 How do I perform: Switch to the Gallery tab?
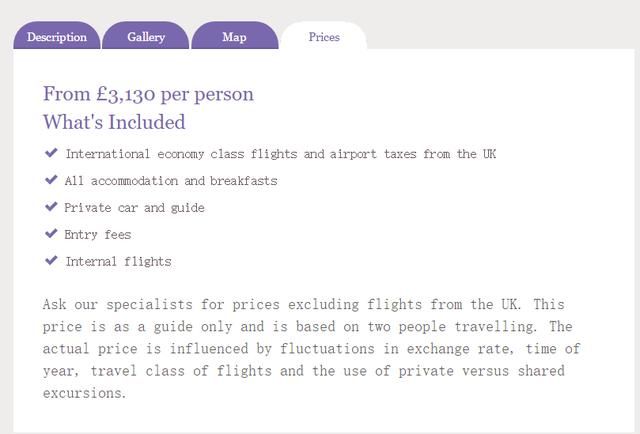point(146,36)
